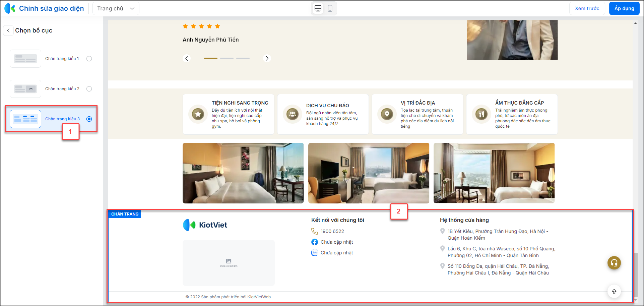Click the Zalo icon in footer
The width and height of the screenshot is (644, 306).
click(314, 253)
